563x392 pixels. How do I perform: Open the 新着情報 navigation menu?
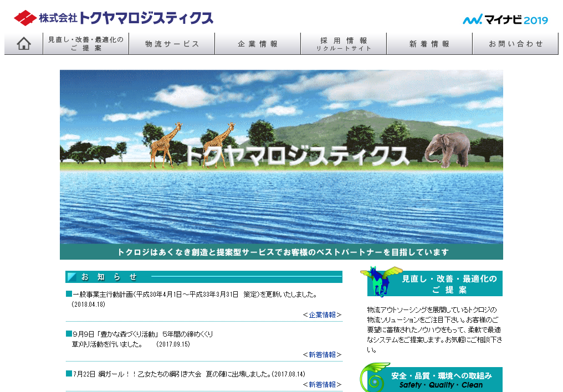[429, 43]
